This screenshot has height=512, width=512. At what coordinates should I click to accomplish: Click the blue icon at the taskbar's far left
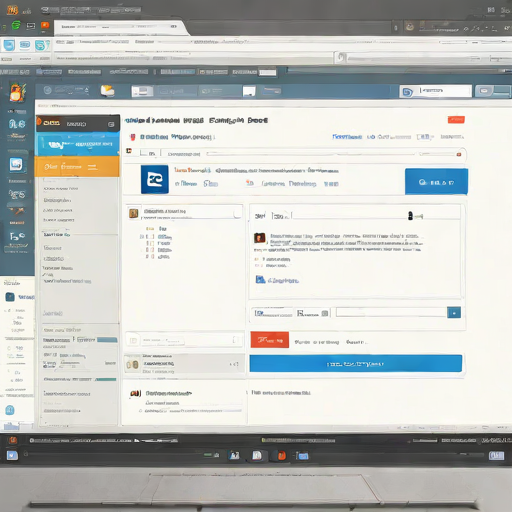pyautogui.click(x=12, y=455)
